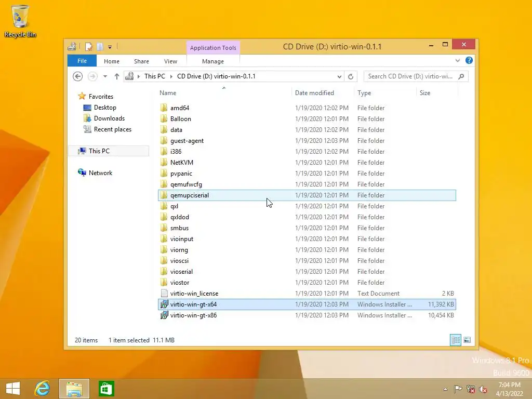Select Network in the navigation pane
The height and width of the screenshot is (399, 532).
(x=95, y=172)
